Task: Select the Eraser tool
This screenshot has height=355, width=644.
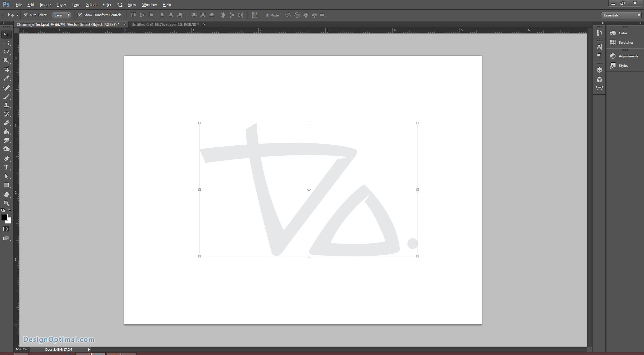Action: click(x=6, y=123)
